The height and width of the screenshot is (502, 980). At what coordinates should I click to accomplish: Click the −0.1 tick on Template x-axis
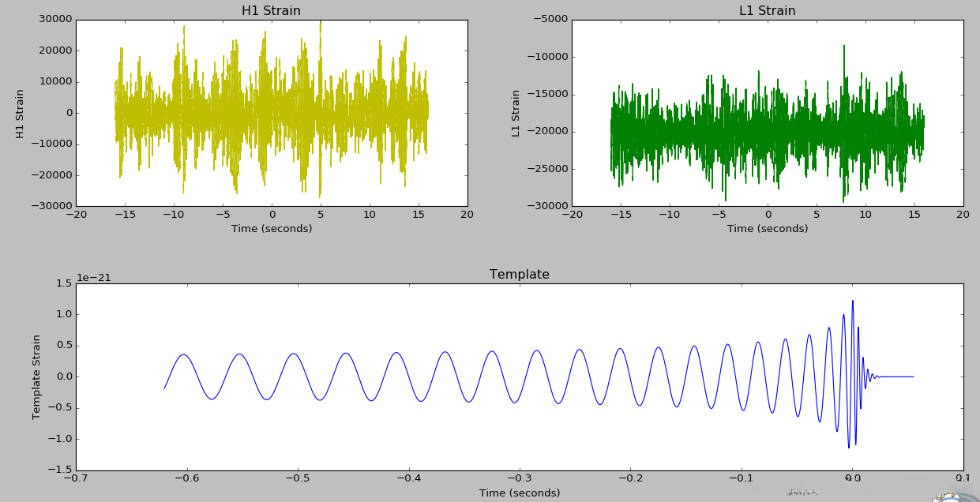pos(741,478)
